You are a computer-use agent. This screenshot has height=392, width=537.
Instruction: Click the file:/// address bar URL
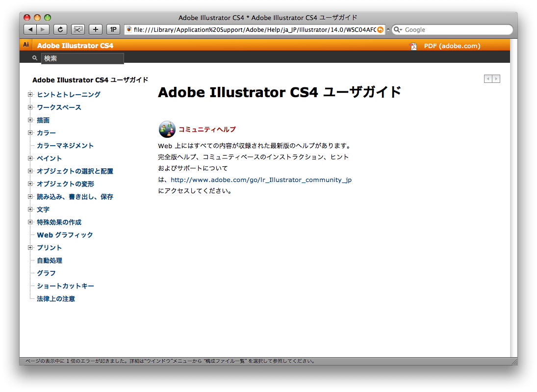(x=255, y=30)
